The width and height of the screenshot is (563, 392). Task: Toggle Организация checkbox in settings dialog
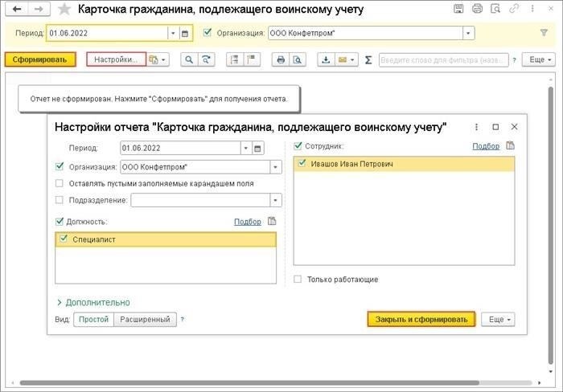click(x=60, y=167)
